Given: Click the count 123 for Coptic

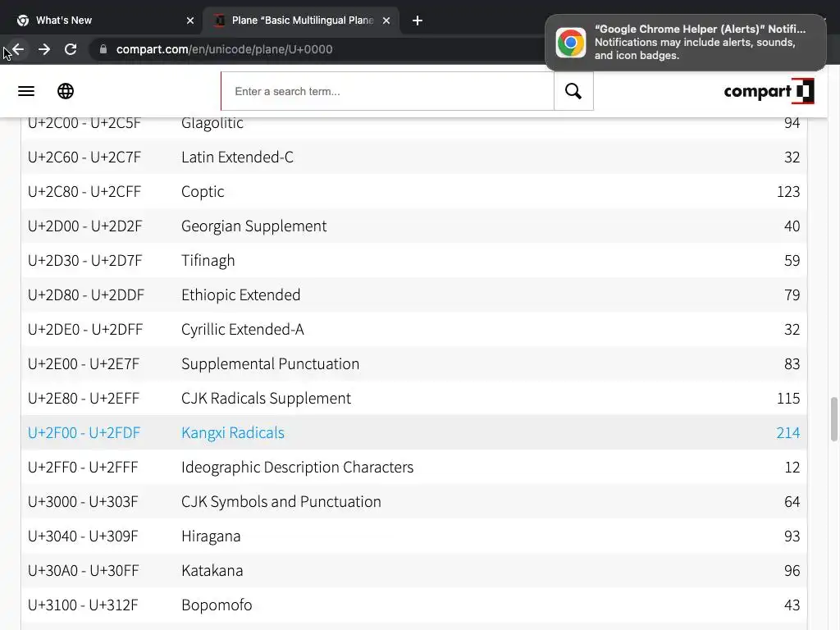Looking at the screenshot, I should coord(788,192).
